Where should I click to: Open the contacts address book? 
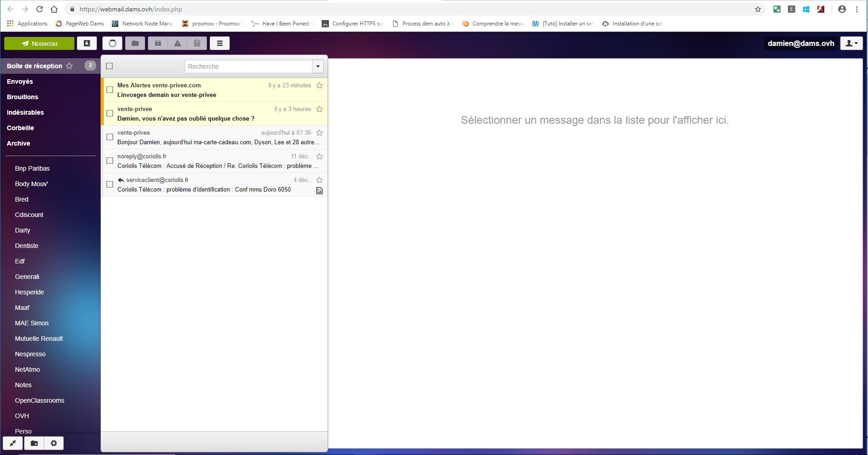pyautogui.click(x=86, y=43)
